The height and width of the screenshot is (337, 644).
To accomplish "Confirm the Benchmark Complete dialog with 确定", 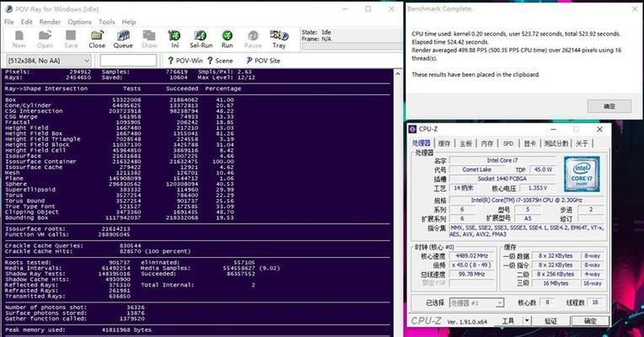I will point(609,106).
